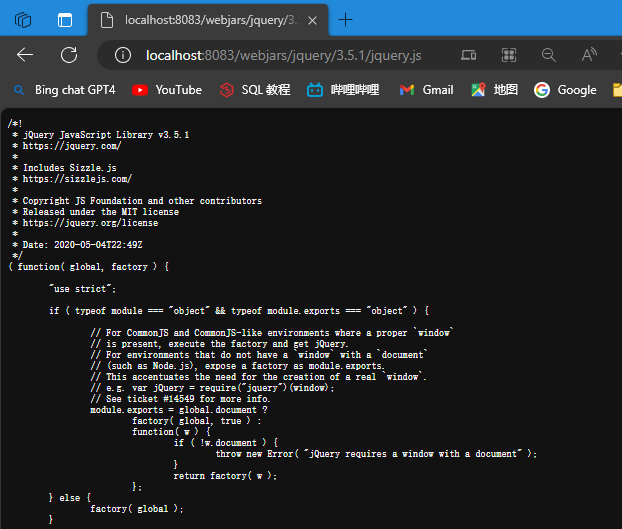Click the apps grid icon in address bar
The width and height of the screenshot is (622, 529).
pos(509,55)
